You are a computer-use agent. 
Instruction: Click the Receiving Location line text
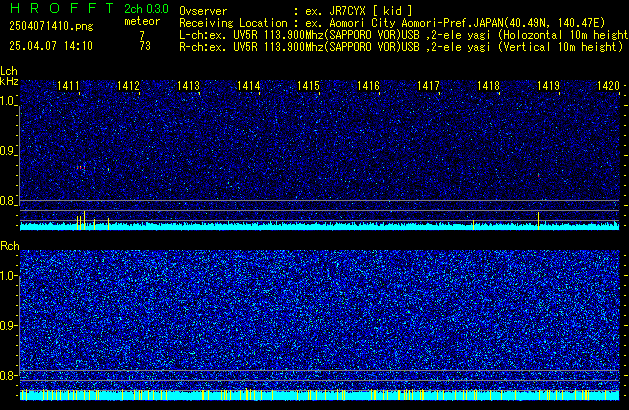click(x=392, y=23)
